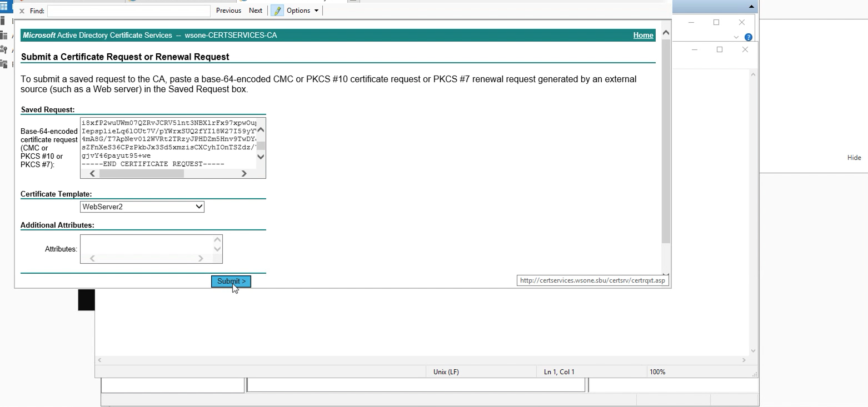Click the page scroll-up arrow at top right

pos(666,33)
